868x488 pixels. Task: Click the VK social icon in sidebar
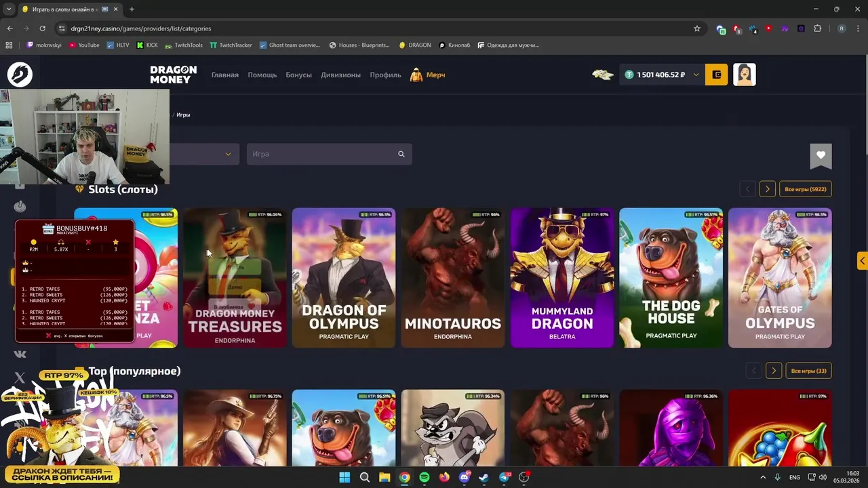click(x=20, y=354)
